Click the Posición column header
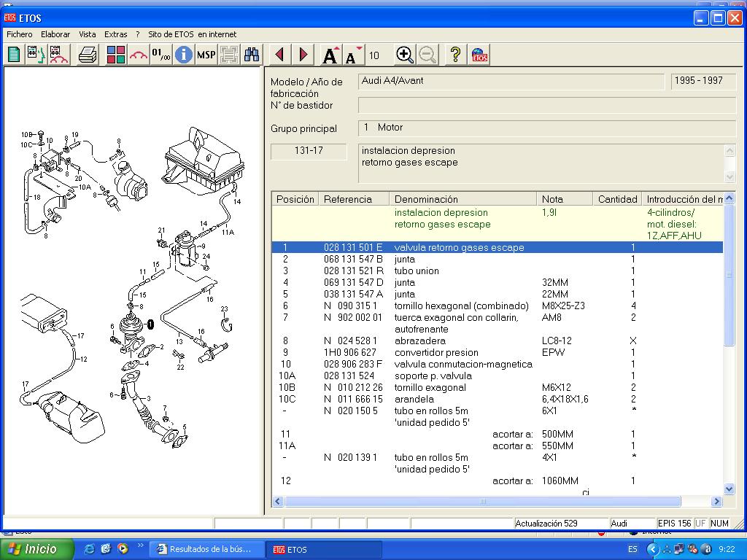Image resolution: width=747 pixels, height=560 pixels. pos(295,199)
